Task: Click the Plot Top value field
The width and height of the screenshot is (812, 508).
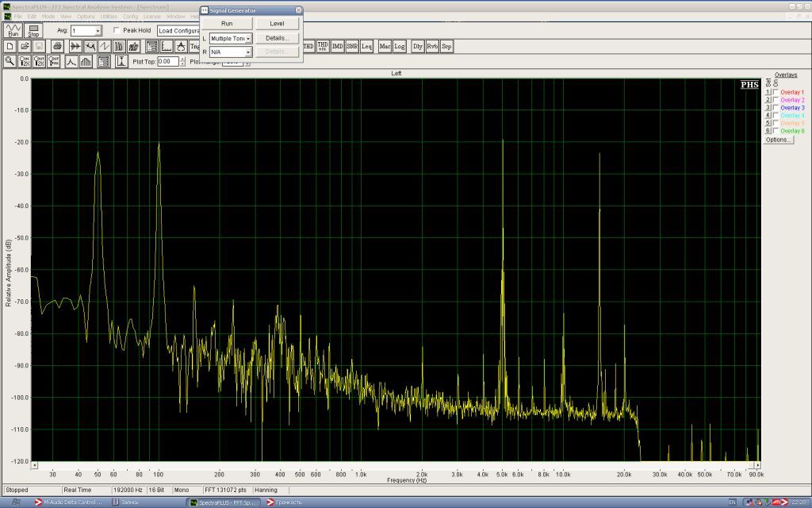Action: [x=168, y=62]
